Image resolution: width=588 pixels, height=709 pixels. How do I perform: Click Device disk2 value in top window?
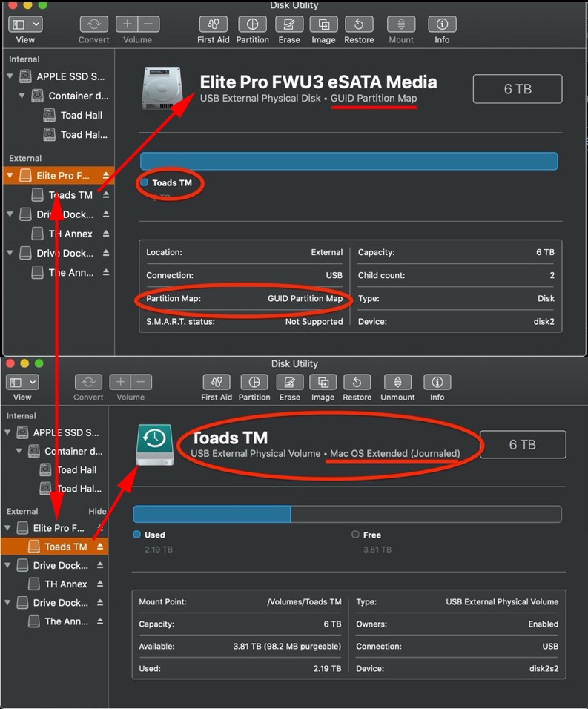pyautogui.click(x=544, y=321)
